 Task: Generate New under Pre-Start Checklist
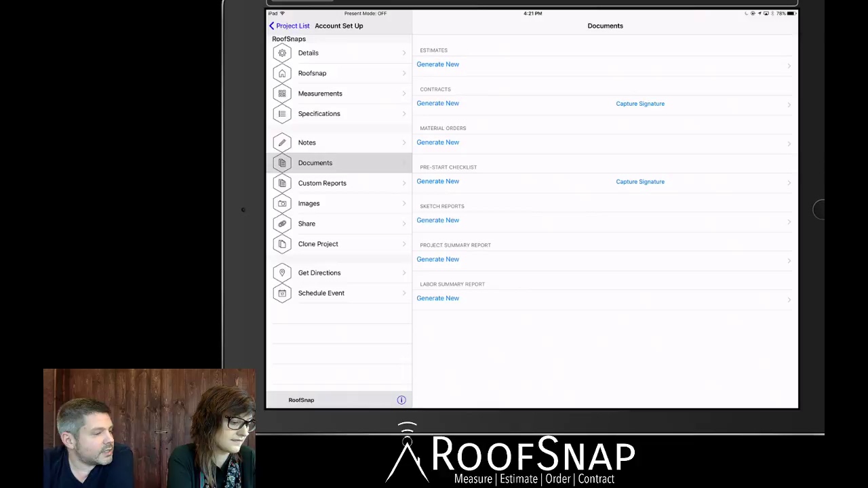point(437,181)
